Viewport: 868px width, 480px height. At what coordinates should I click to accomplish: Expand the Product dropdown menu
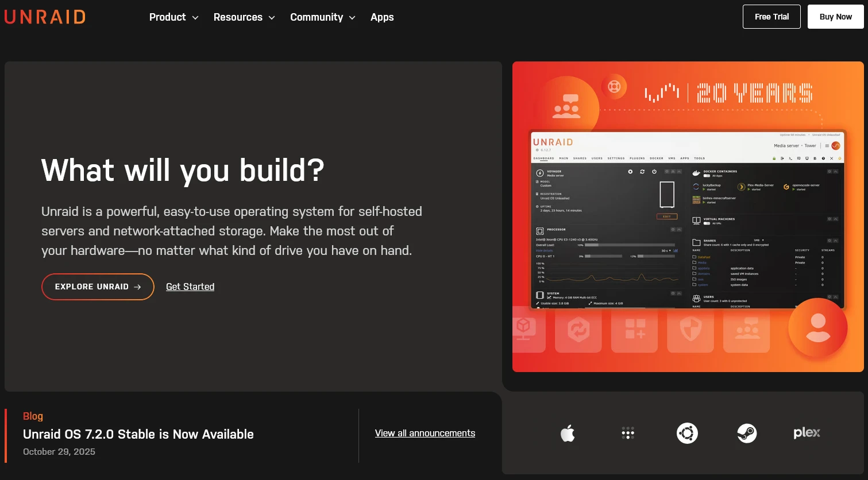pos(173,17)
